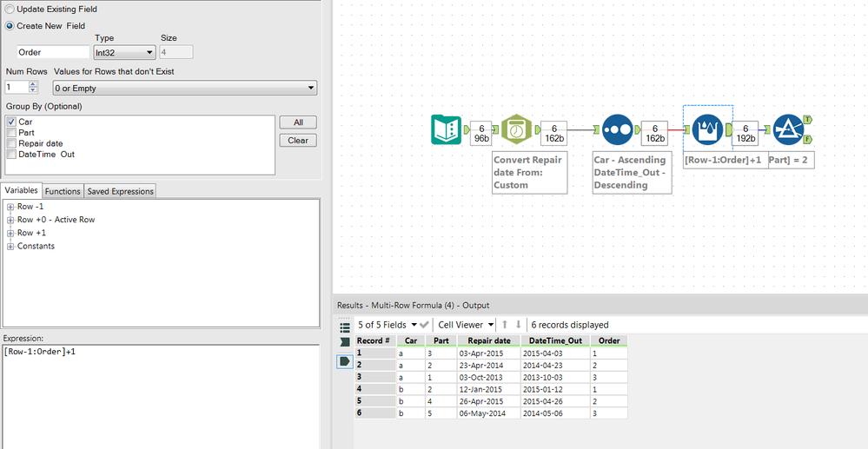Move to next record with down arrow
This screenshot has height=449, width=868.
coord(518,325)
